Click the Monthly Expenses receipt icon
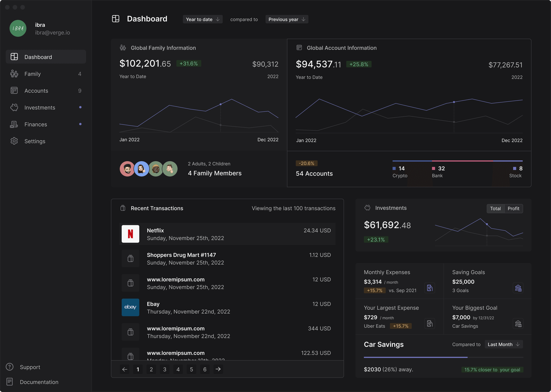 430,288
